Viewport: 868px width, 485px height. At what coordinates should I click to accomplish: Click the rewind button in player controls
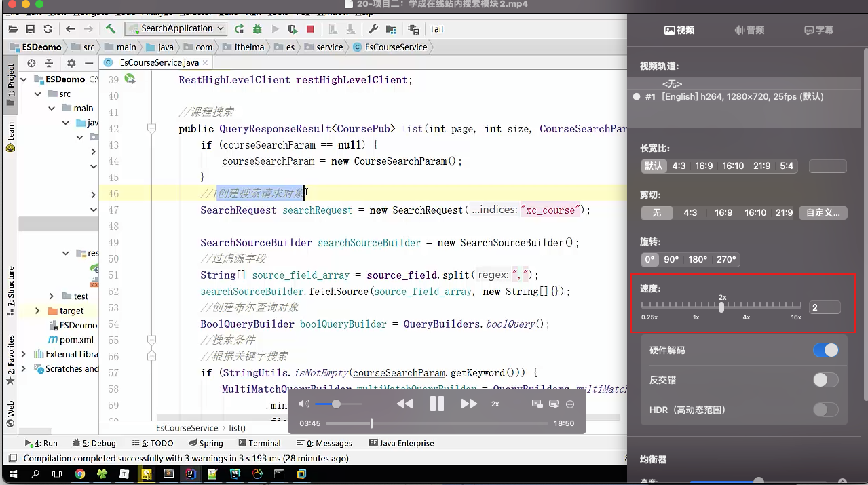(x=404, y=404)
